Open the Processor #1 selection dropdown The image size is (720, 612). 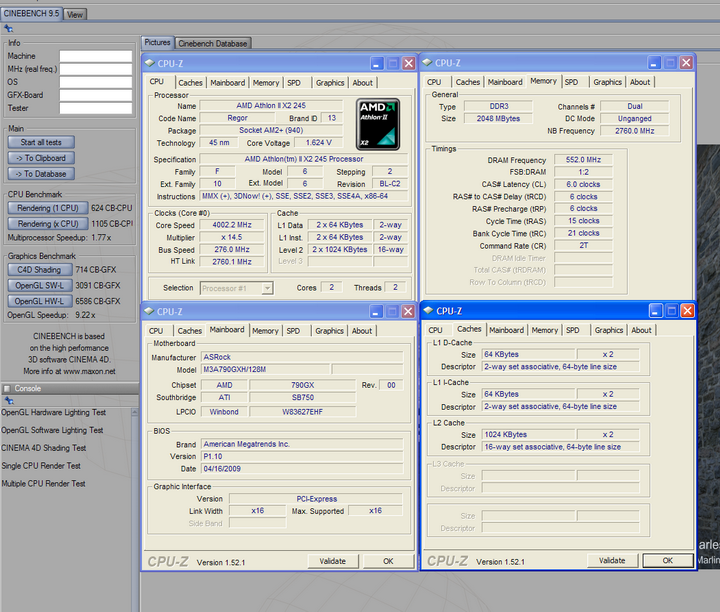238,288
